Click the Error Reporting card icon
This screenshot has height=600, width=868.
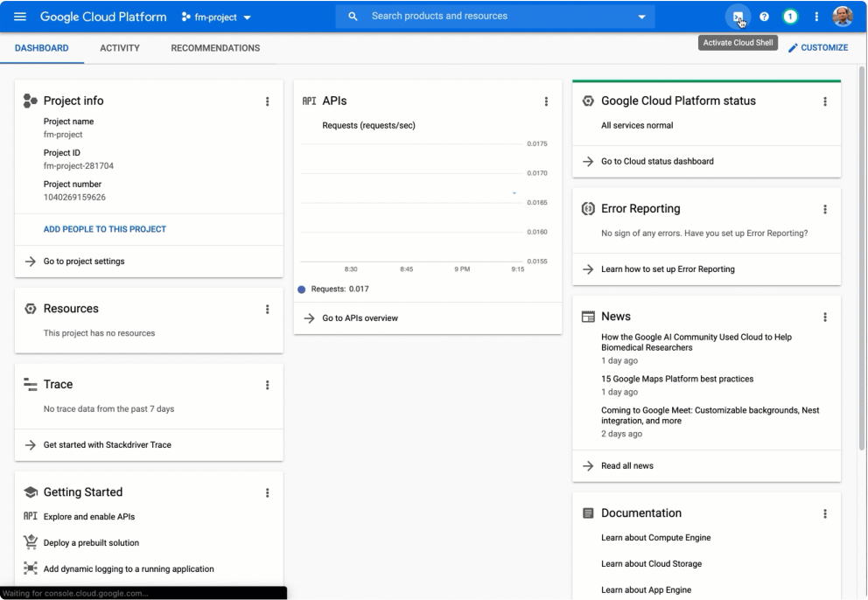588,209
